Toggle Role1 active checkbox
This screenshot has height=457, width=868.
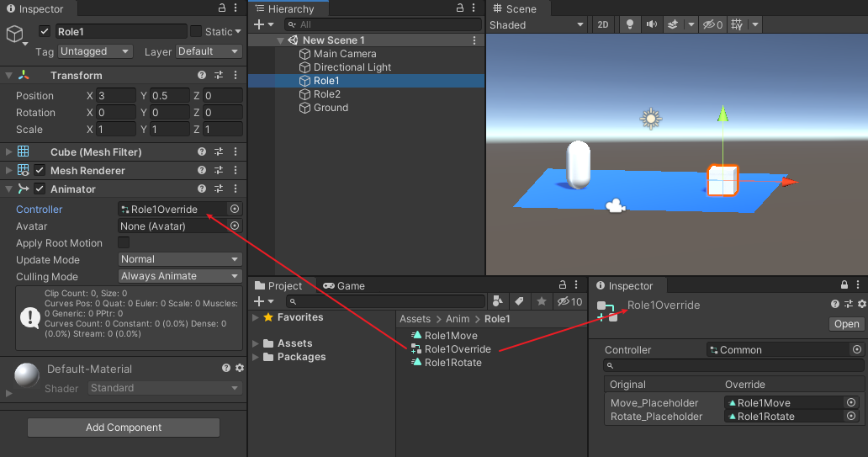click(x=45, y=31)
